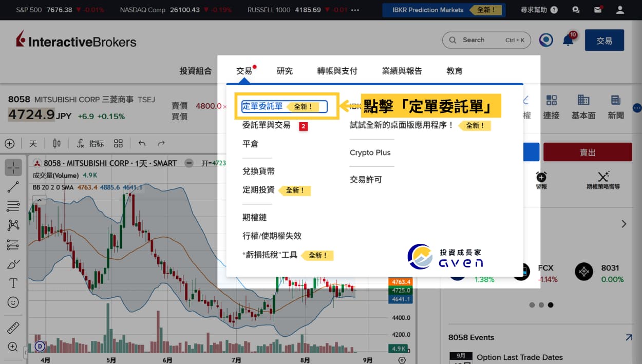Screen dimensions: 642x364
Task: Select the brush drawing tool
Action: pyautogui.click(x=13, y=264)
